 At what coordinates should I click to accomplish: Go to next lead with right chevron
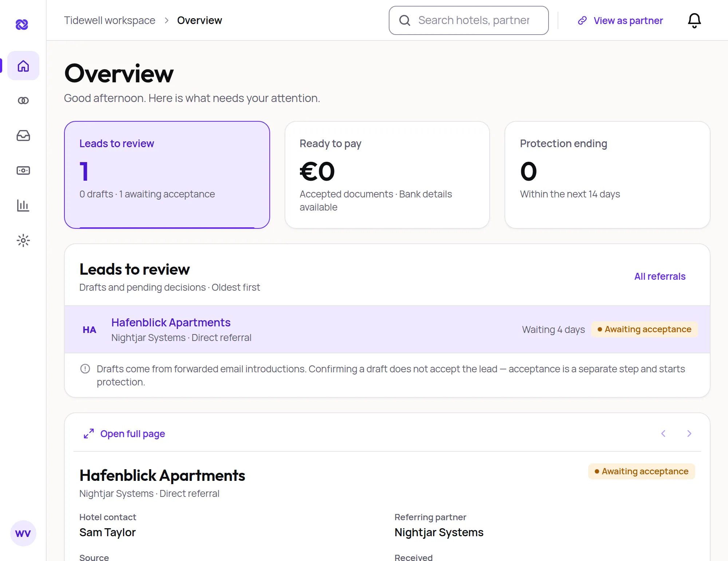point(689,433)
